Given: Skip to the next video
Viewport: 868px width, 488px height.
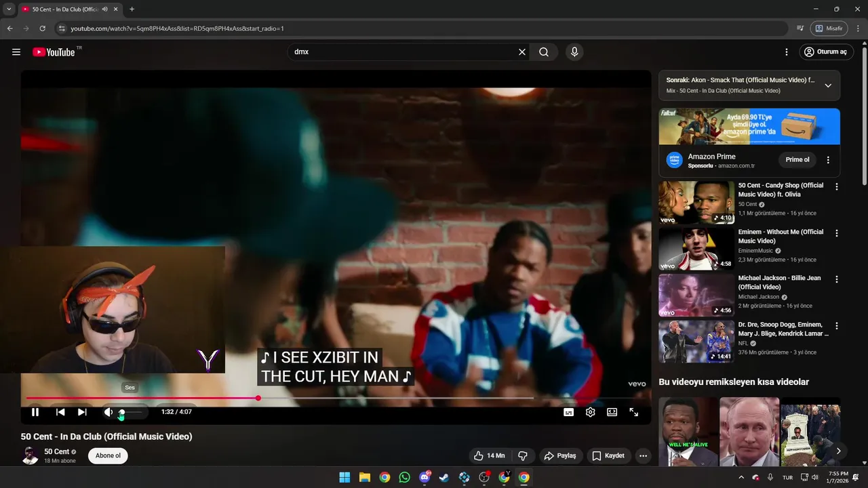Looking at the screenshot, I should [x=82, y=412].
